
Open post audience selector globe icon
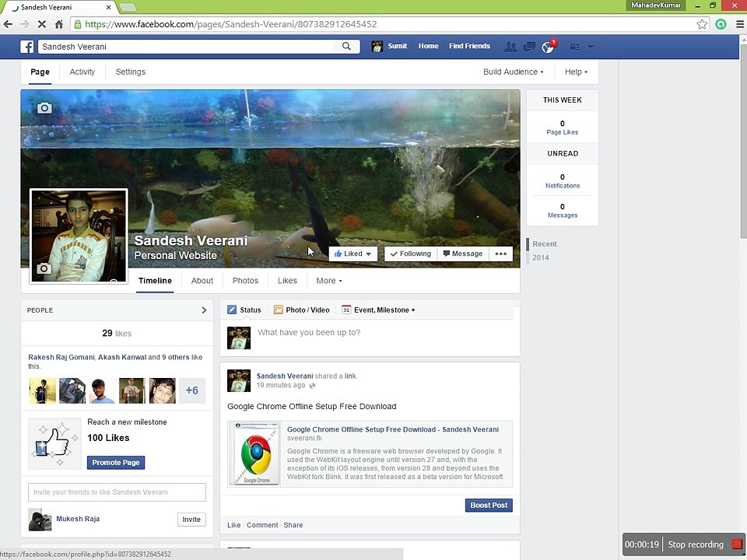pos(313,386)
